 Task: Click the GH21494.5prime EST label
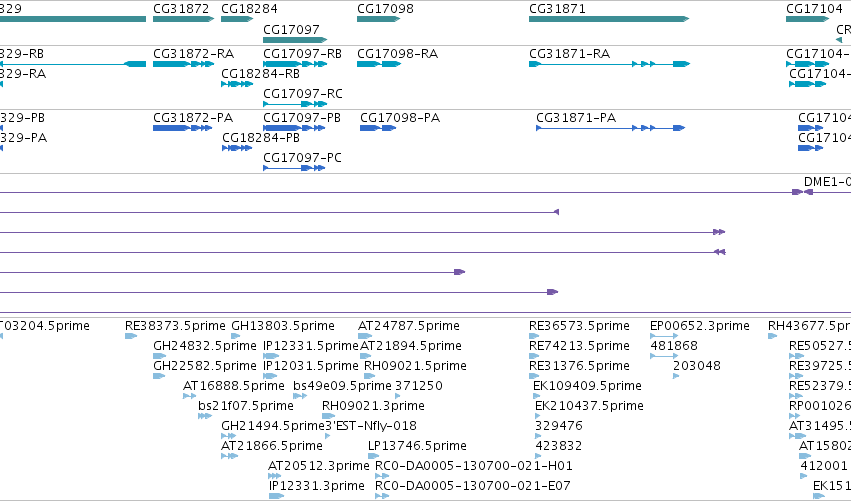coord(272,426)
